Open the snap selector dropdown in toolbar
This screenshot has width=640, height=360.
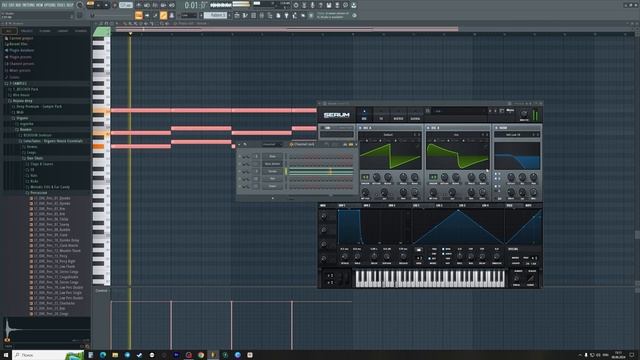tap(189, 15)
